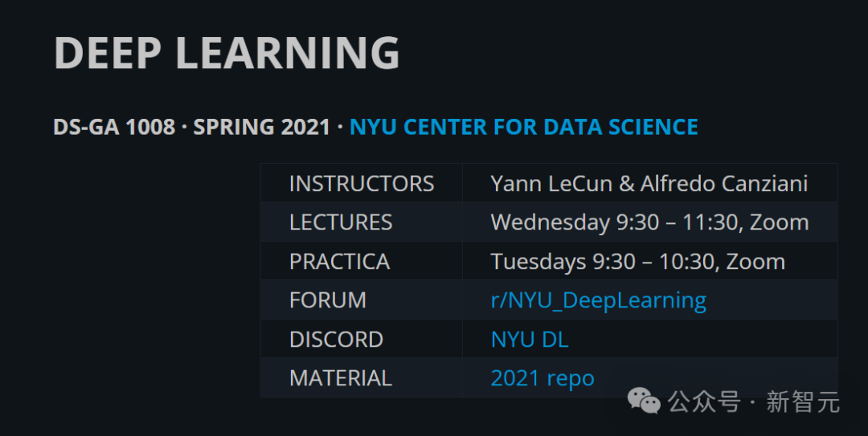This screenshot has height=436, width=868.
Task: Click the word Zoom in the Lectures row
Action: click(x=780, y=222)
